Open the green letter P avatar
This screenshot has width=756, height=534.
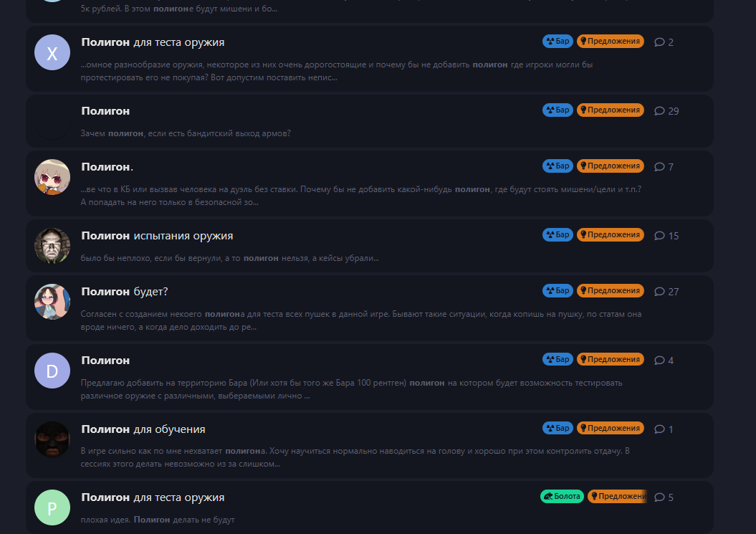click(x=52, y=507)
